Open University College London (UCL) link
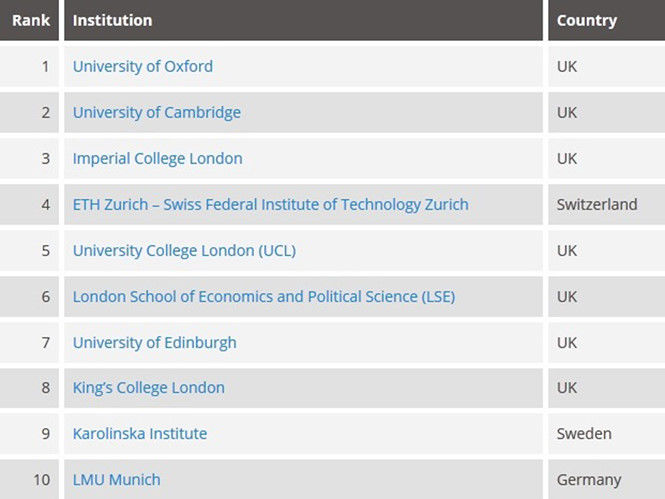665x499 pixels. tap(184, 250)
